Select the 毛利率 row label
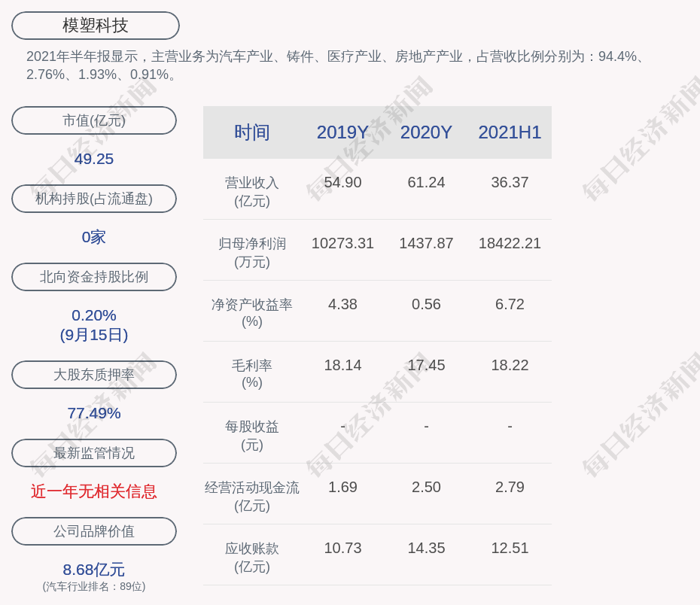Image resolution: width=700 pixels, height=605 pixels. click(x=251, y=374)
